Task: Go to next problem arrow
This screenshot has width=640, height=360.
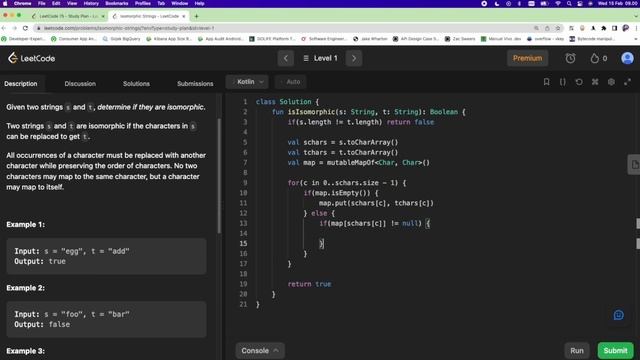Action: pos(354,58)
